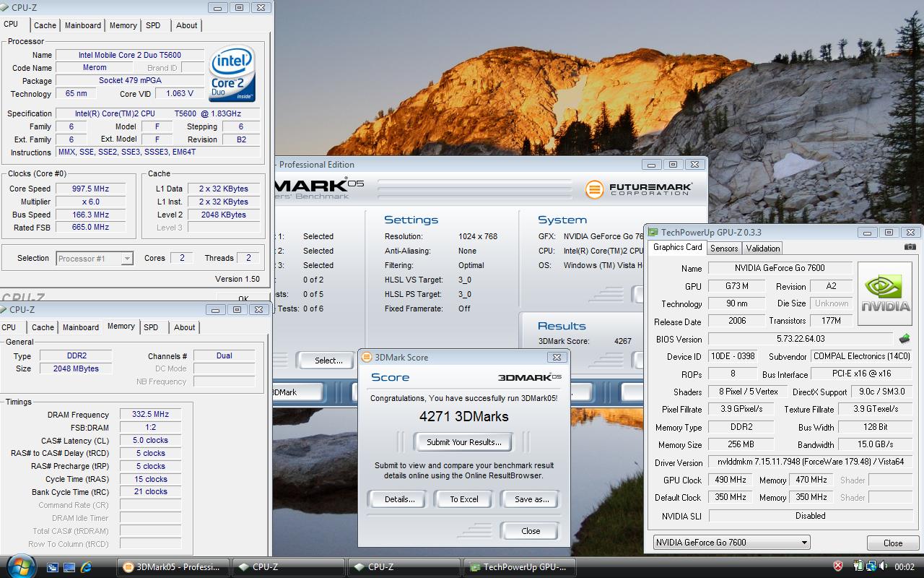Click the GPU Clock 490 MHz field
The width and height of the screenshot is (924, 578).
(731, 480)
